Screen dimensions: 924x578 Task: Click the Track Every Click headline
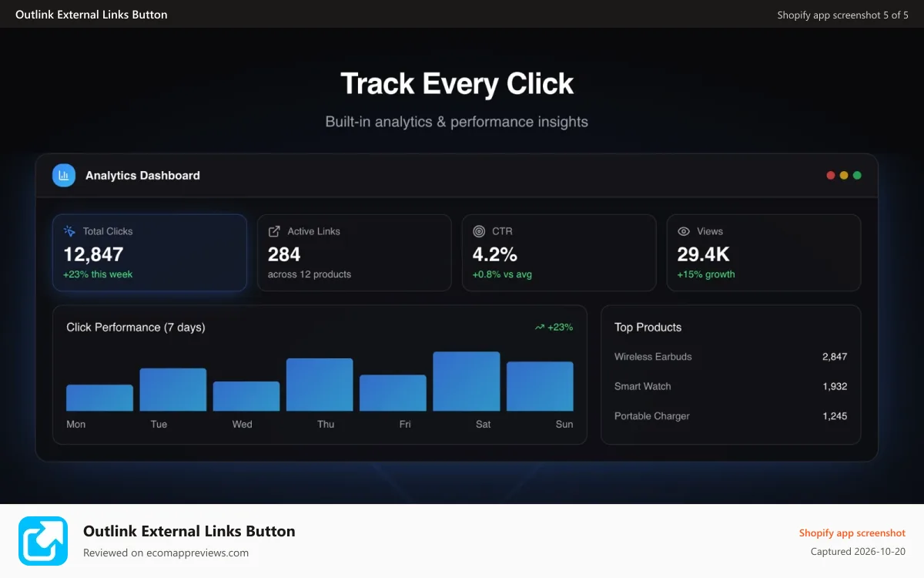point(457,84)
